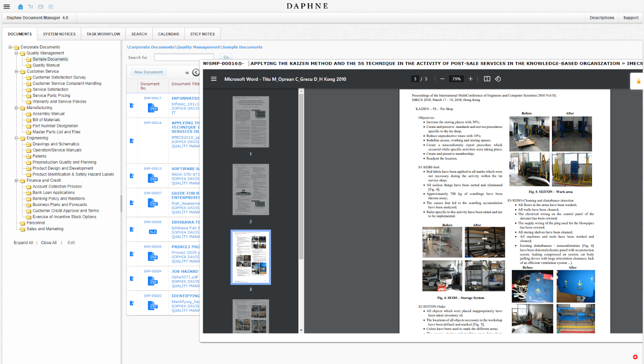Image resolution: width=644 pixels, height=364 pixels.
Task: Open PDF file icon for SMP-00017
Action: [x=153, y=107]
